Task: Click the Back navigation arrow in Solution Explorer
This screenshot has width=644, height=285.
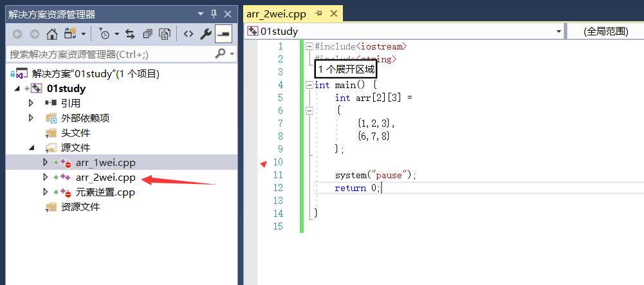Action: point(17,35)
